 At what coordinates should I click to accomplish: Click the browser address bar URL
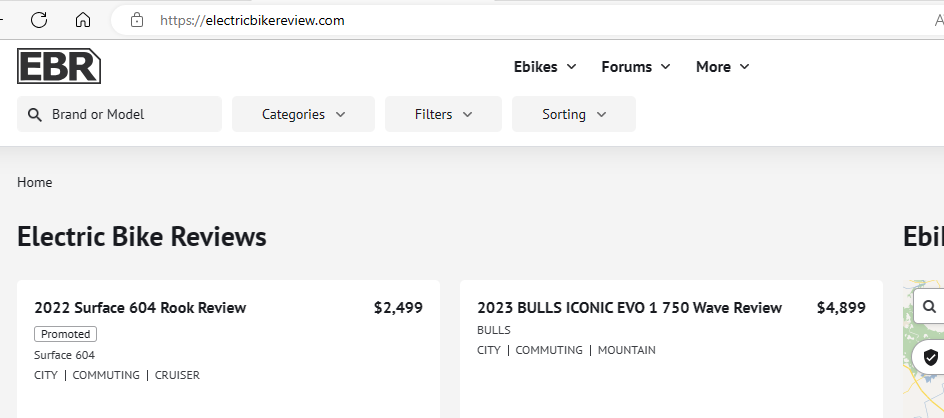click(252, 20)
